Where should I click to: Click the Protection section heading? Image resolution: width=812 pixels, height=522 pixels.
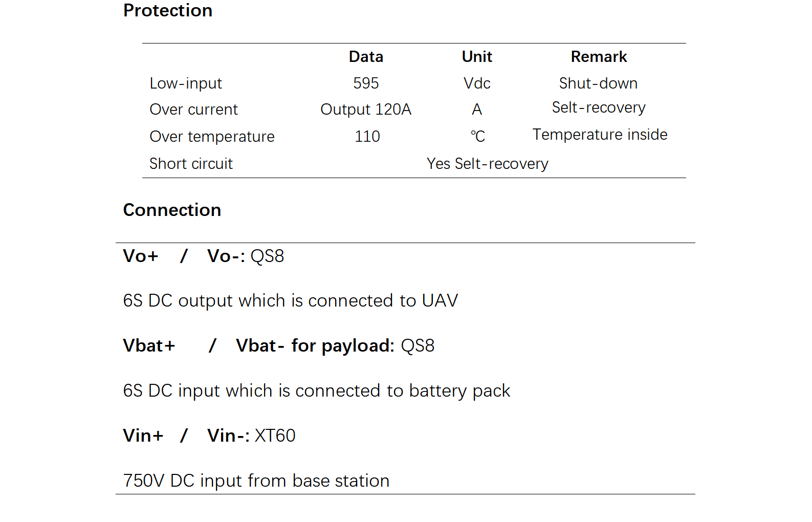[168, 11]
